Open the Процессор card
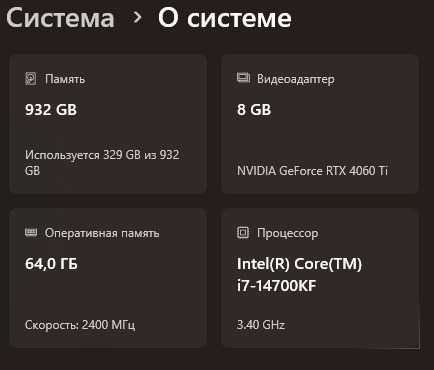Image resolution: width=434 pixels, height=370 pixels. tap(320, 278)
